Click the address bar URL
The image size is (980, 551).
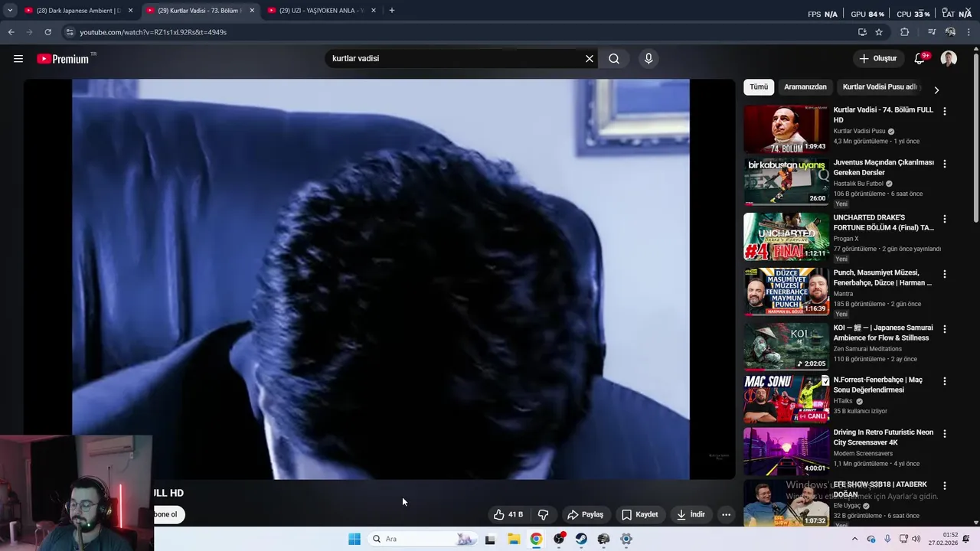153,32
